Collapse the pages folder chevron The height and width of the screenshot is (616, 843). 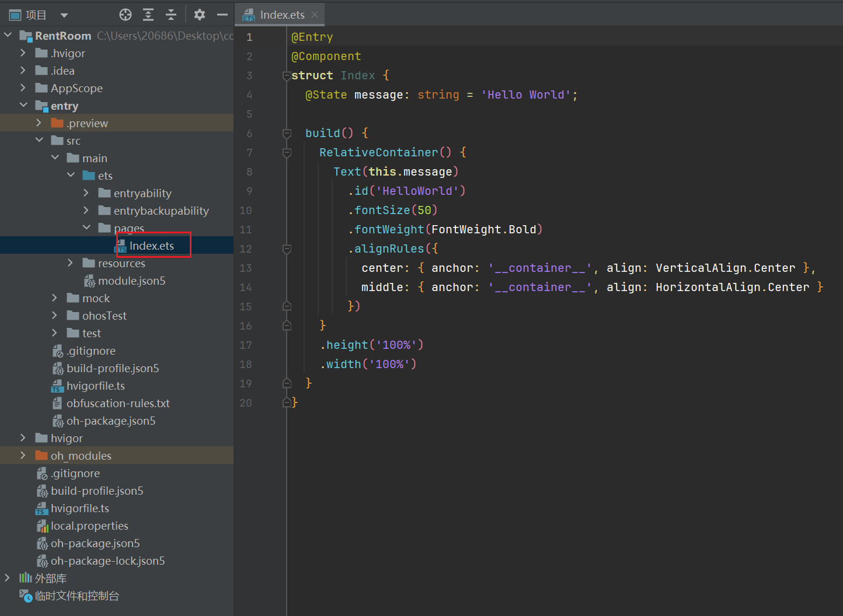coord(86,228)
